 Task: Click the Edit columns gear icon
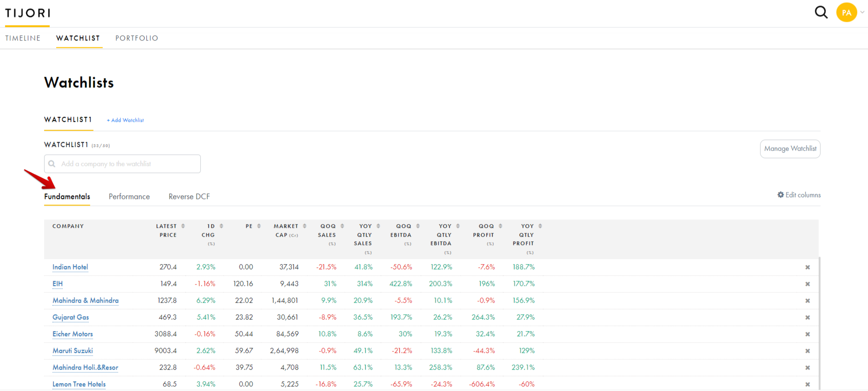click(x=781, y=195)
